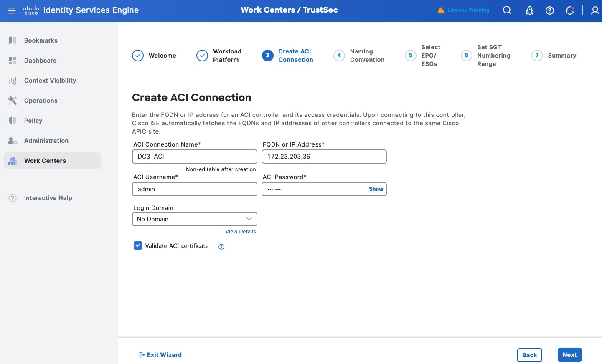Click the License Warning triangle icon
The width and height of the screenshot is (602, 364).
pos(441,10)
